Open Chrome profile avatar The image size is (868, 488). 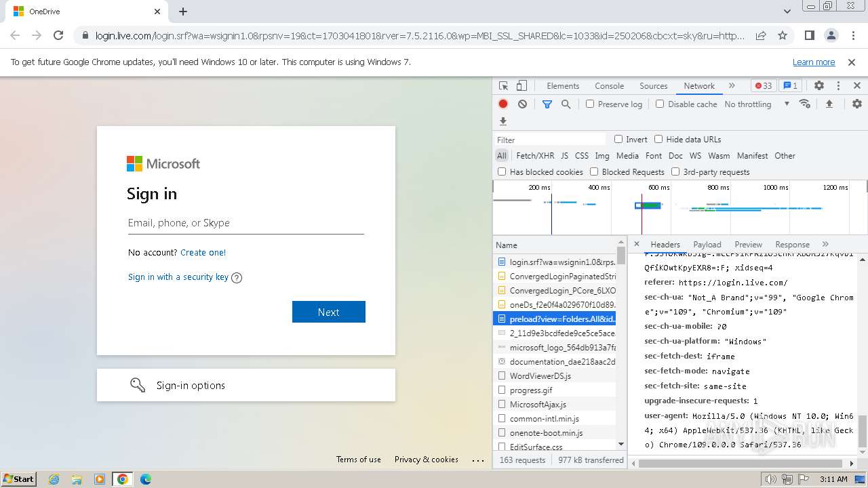[831, 35]
